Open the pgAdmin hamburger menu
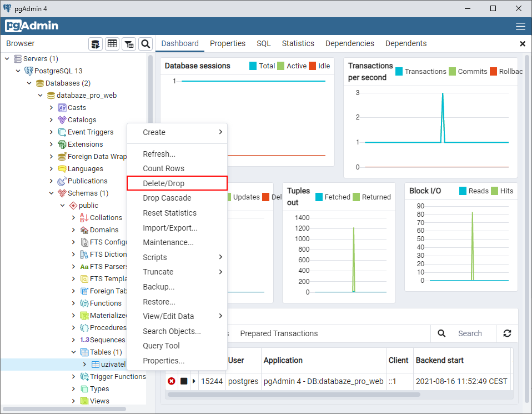Image resolution: width=532 pixels, height=414 pixels. pyautogui.click(x=520, y=26)
